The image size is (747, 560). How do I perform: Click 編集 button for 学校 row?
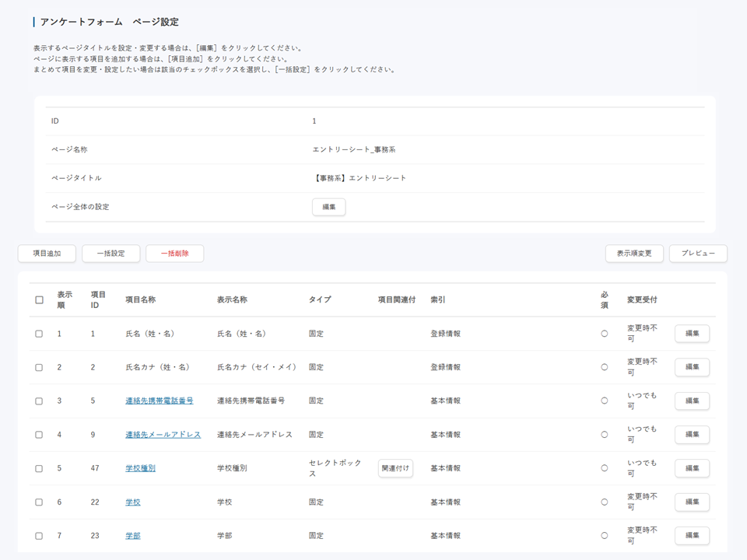[692, 502]
